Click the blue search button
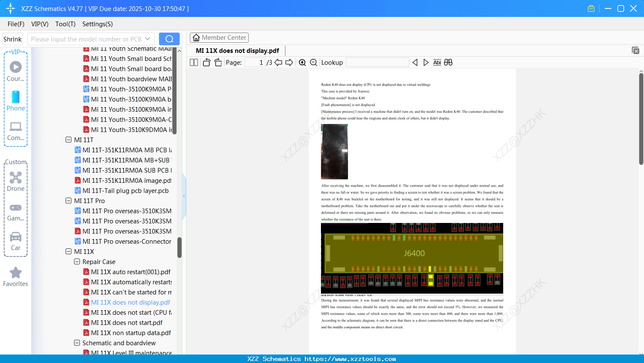 coord(169,39)
